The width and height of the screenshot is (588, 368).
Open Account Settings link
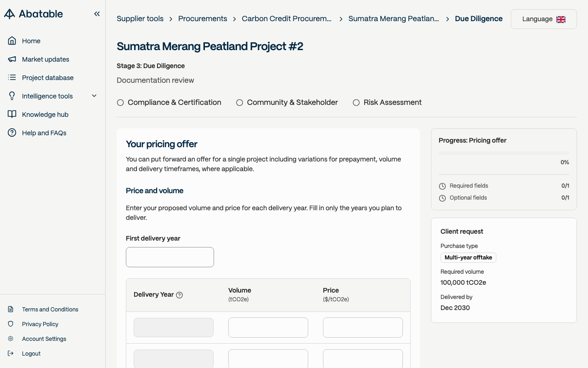(44, 339)
